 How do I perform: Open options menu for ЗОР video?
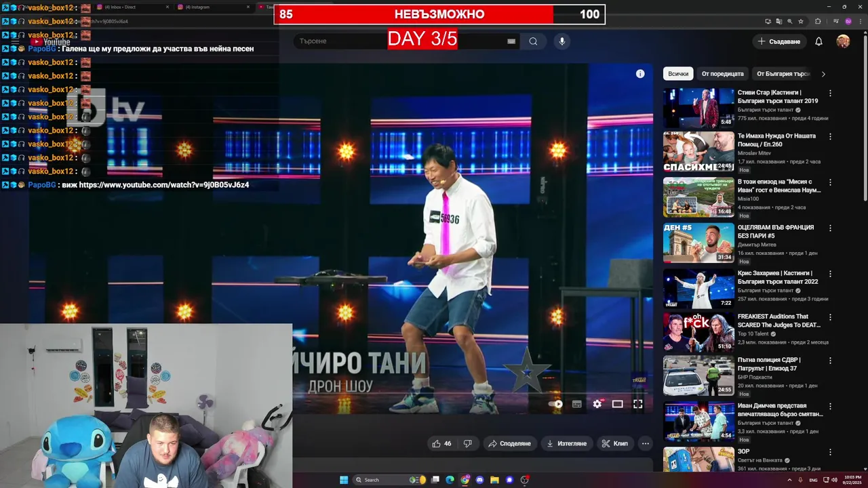(830, 451)
